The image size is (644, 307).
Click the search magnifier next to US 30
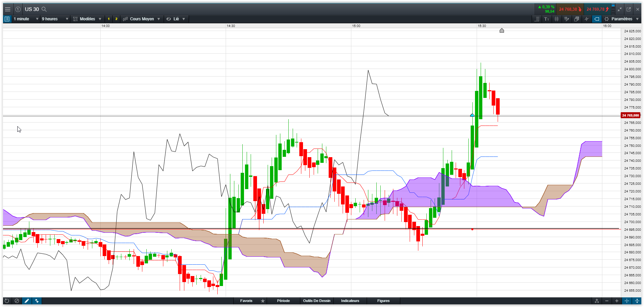tap(44, 9)
